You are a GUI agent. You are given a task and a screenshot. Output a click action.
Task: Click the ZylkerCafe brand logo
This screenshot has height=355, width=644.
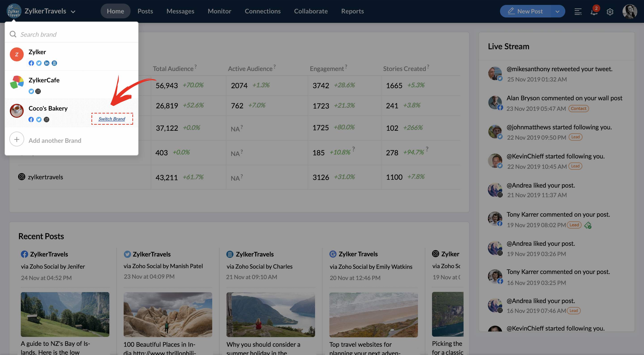[x=17, y=83]
